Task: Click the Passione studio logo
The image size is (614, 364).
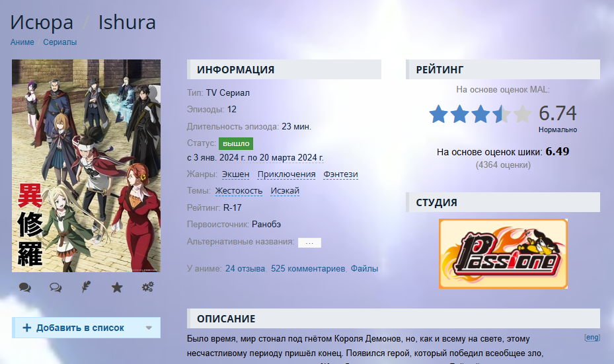Action: pyautogui.click(x=503, y=254)
